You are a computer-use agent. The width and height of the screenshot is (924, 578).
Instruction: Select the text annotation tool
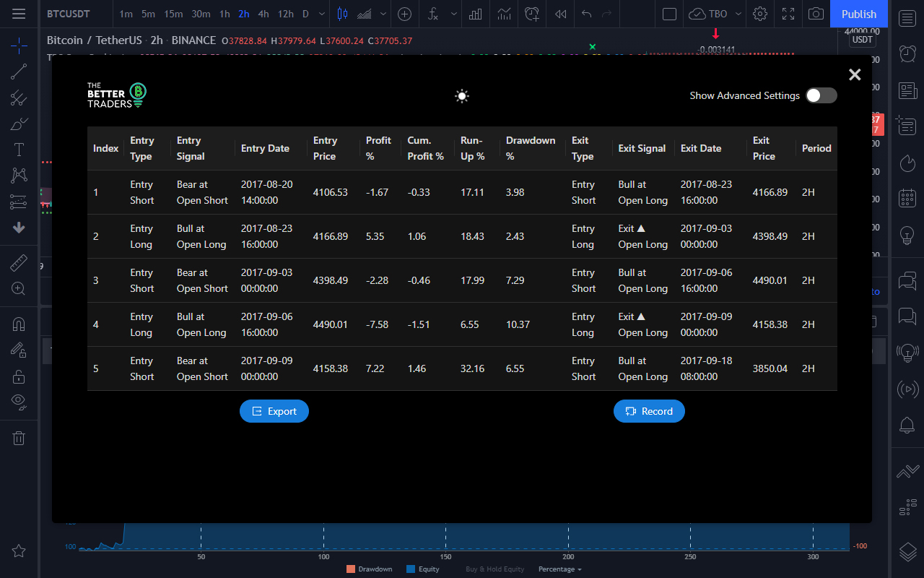pyautogui.click(x=19, y=150)
